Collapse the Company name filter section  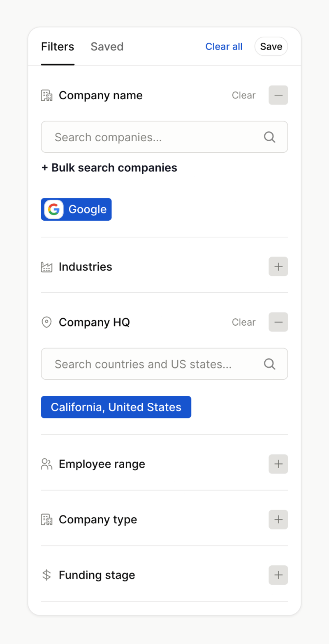[x=278, y=95]
